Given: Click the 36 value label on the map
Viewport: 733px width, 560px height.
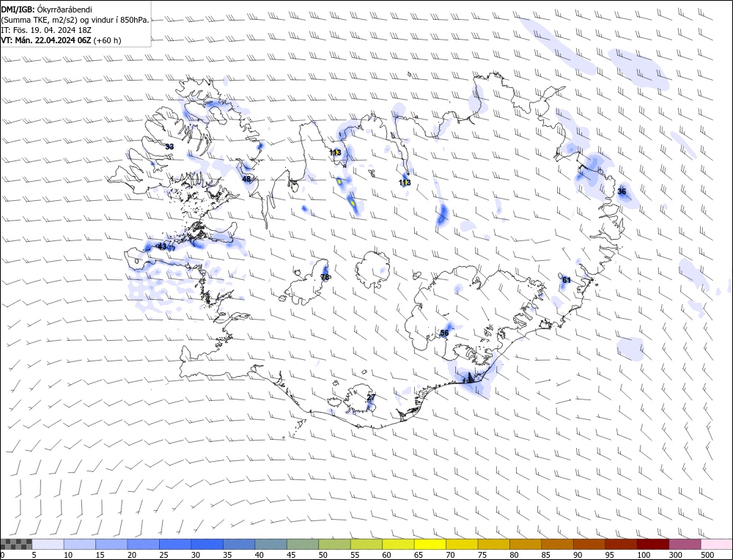Looking at the screenshot, I should [622, 191].
